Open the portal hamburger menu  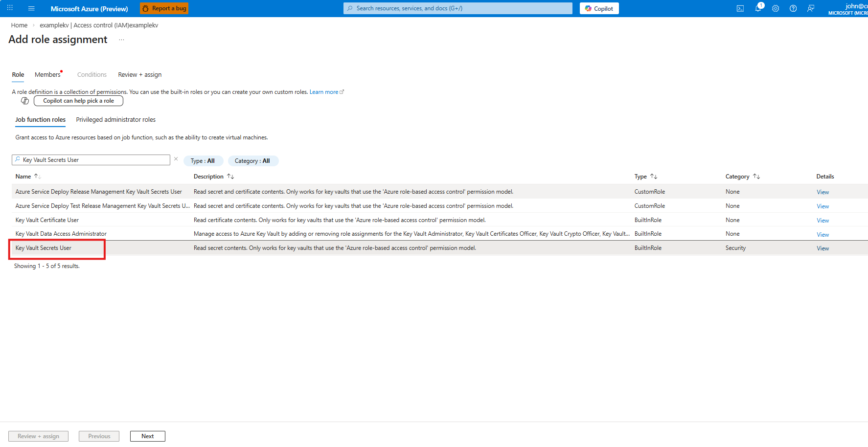(31, 8)
